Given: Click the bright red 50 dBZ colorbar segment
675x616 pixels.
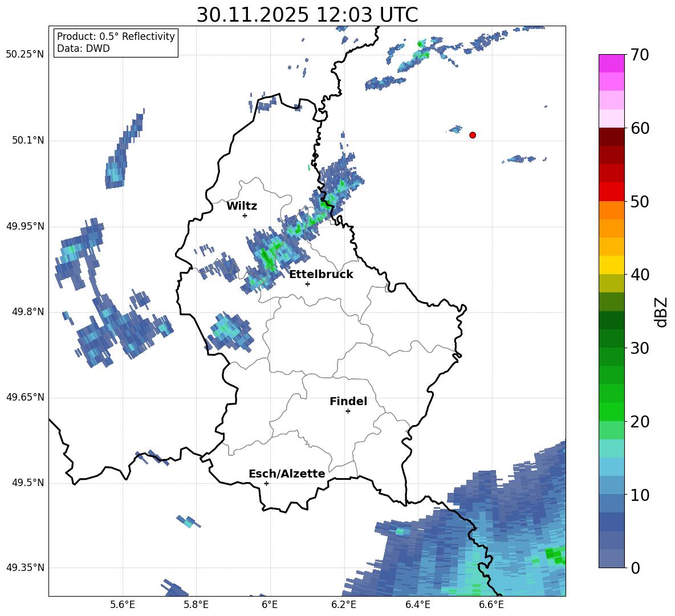Looking at the screenshot, I should click(x=611, y=192).
